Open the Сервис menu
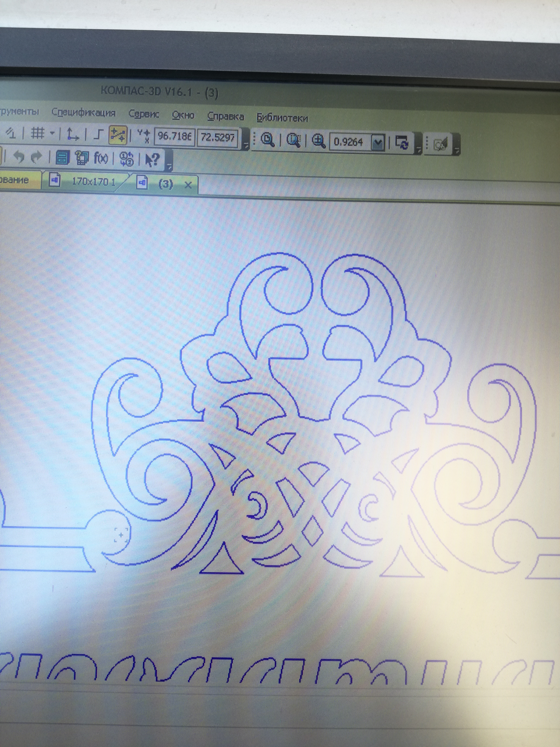Image resolution: width=560 pixels, height=747 pixels. pyautogui.click(x=144, y=114)
